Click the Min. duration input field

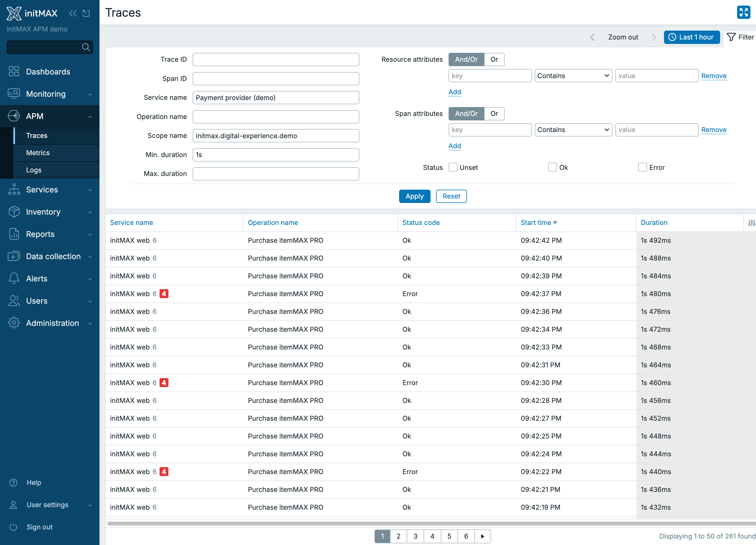tap(276, 155)
